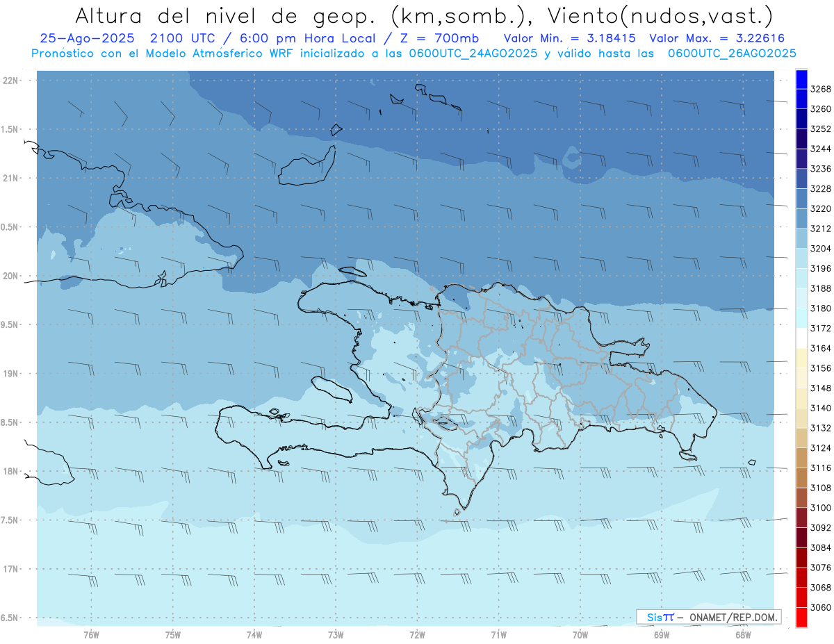The image size is (834, 644).
Task: Click legend value 3156
Action: [821, 368]
